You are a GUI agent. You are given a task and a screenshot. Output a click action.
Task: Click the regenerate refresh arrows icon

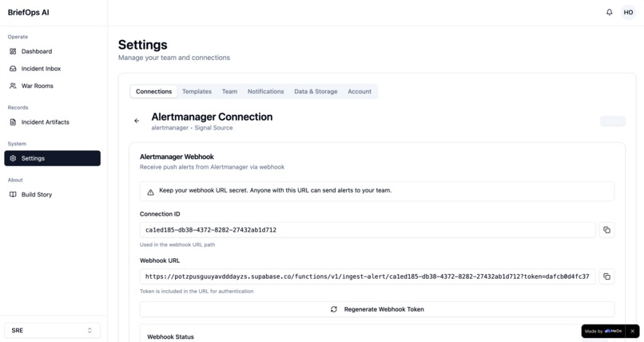pos(334,309)
